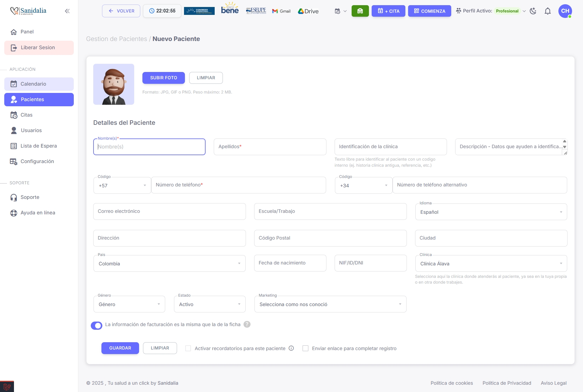The height and width of the screenshot is (392, 583).
Task: Open the Gmail shortcut
Action: (x=281, y=11)
